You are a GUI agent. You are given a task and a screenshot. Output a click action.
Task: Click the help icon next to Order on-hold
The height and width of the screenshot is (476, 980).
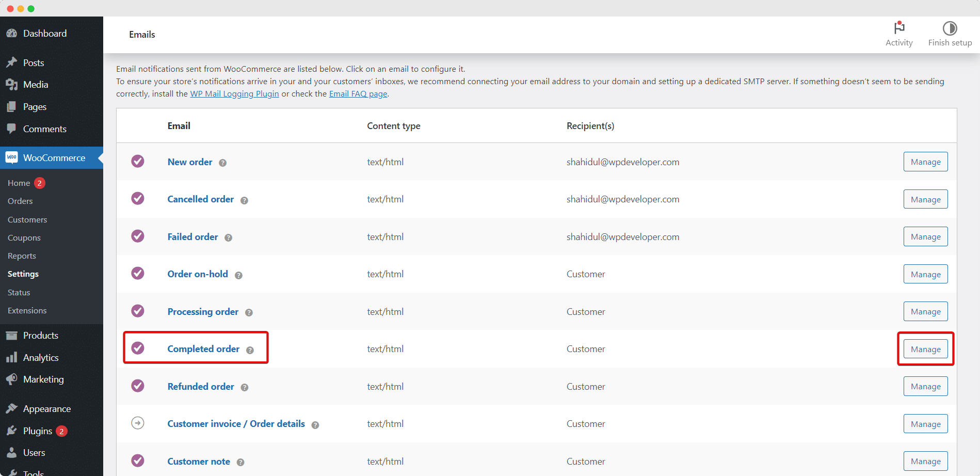coord(238,275)
